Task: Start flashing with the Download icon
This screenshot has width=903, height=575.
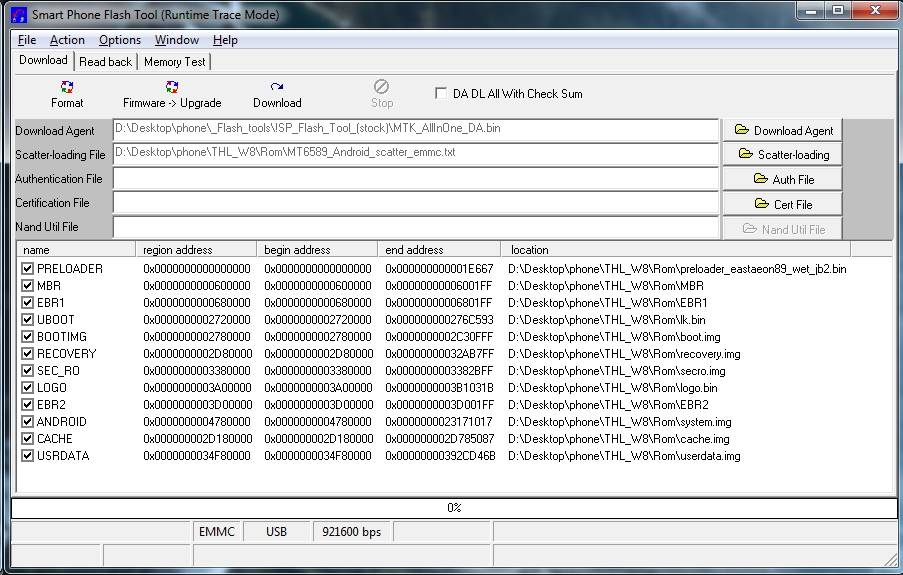Action: 277,89
